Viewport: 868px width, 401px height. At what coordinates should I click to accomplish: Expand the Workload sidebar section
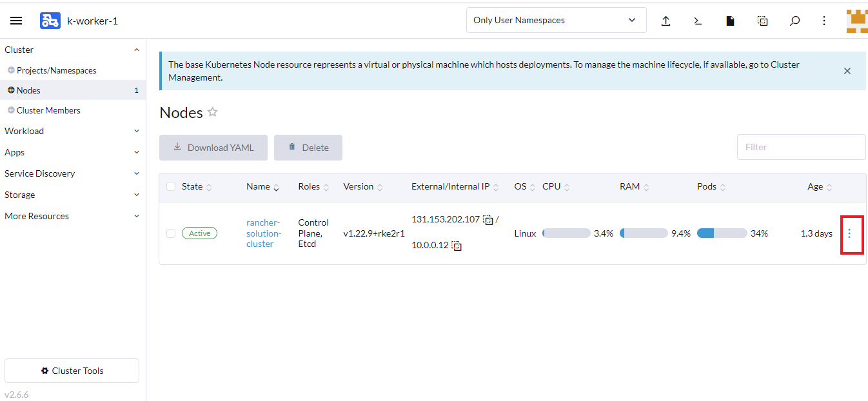coord(136,131)
